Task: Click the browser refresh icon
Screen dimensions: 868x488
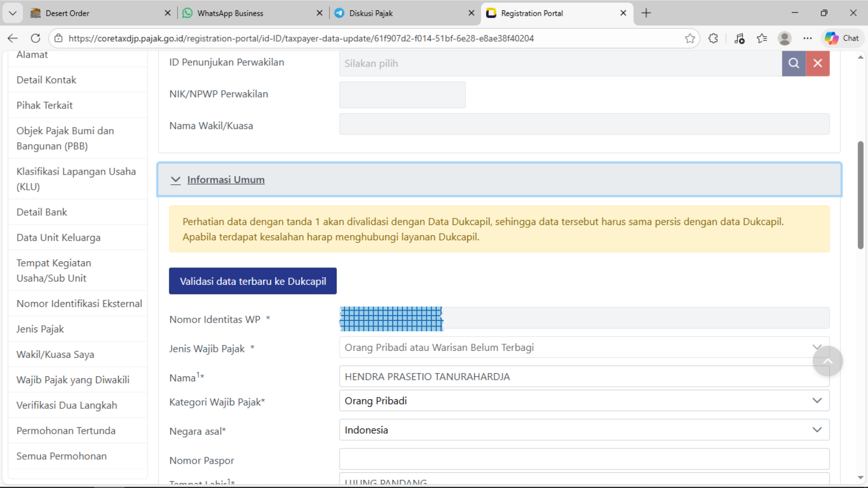Action: point(36,38)
